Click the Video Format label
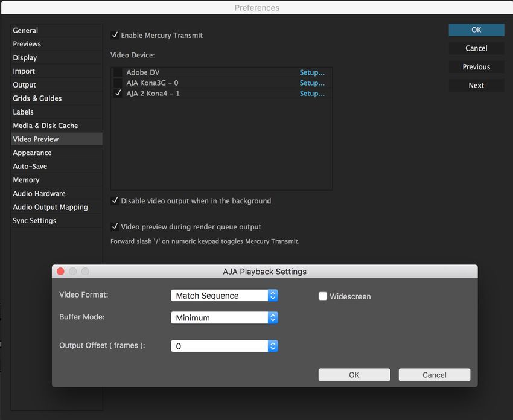 [x=84, y=294]
